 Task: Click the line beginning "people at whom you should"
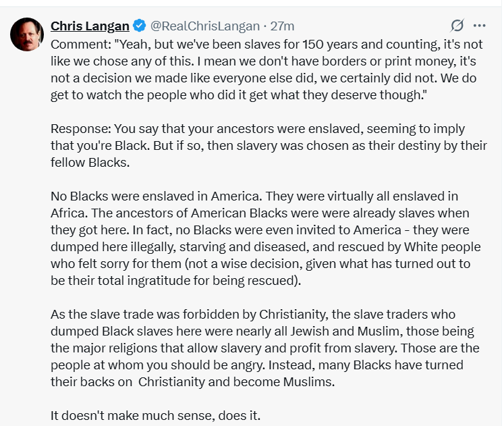[x=257, y=365]
